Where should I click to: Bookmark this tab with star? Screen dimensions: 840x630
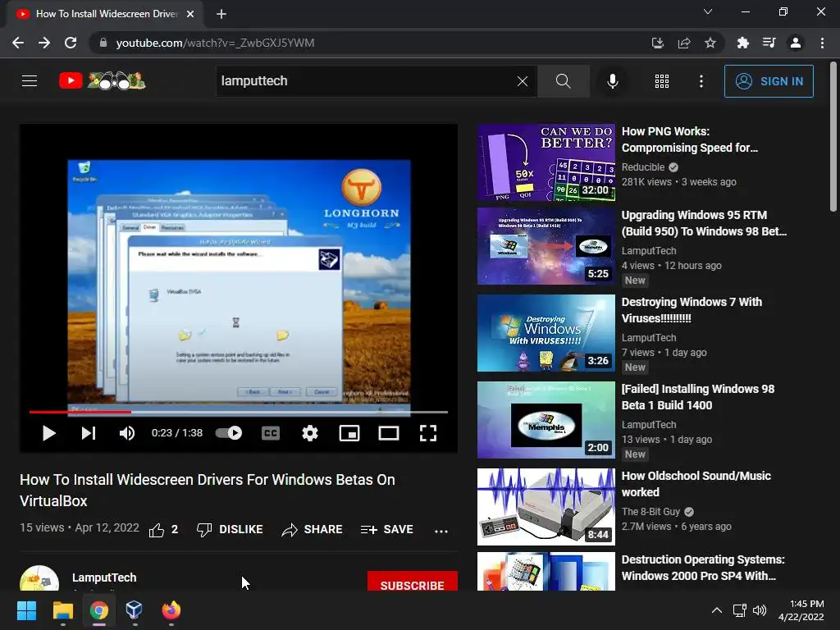tap(710, 43)
